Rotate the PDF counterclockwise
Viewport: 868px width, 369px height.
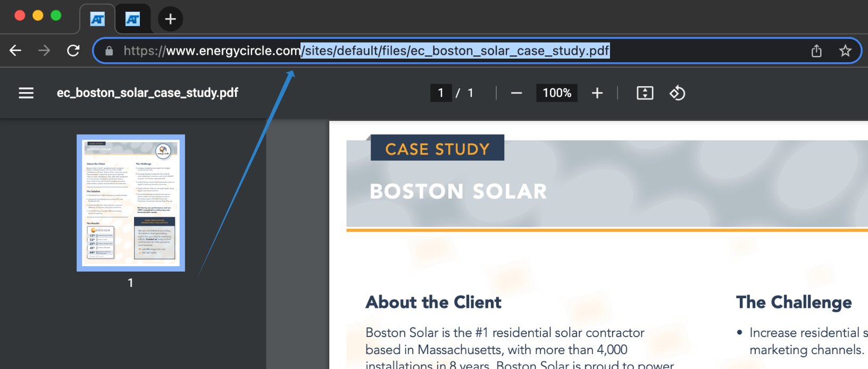[677, 93]
